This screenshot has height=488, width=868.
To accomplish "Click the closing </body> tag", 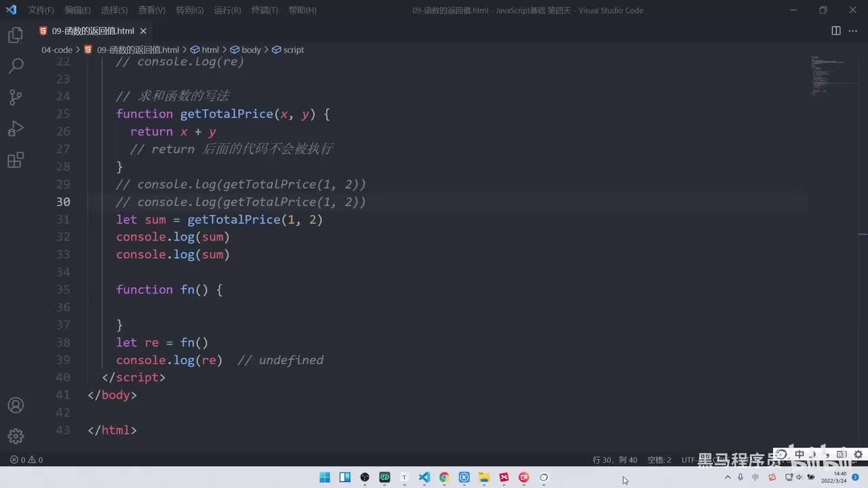I will tap(112, 395).
